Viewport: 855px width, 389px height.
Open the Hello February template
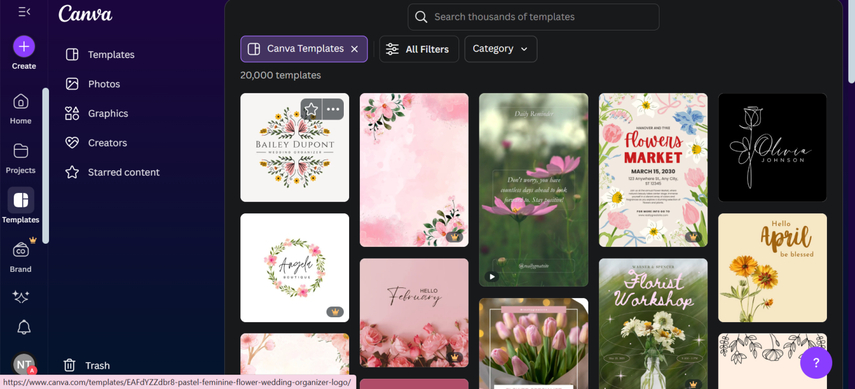point(414,313)
